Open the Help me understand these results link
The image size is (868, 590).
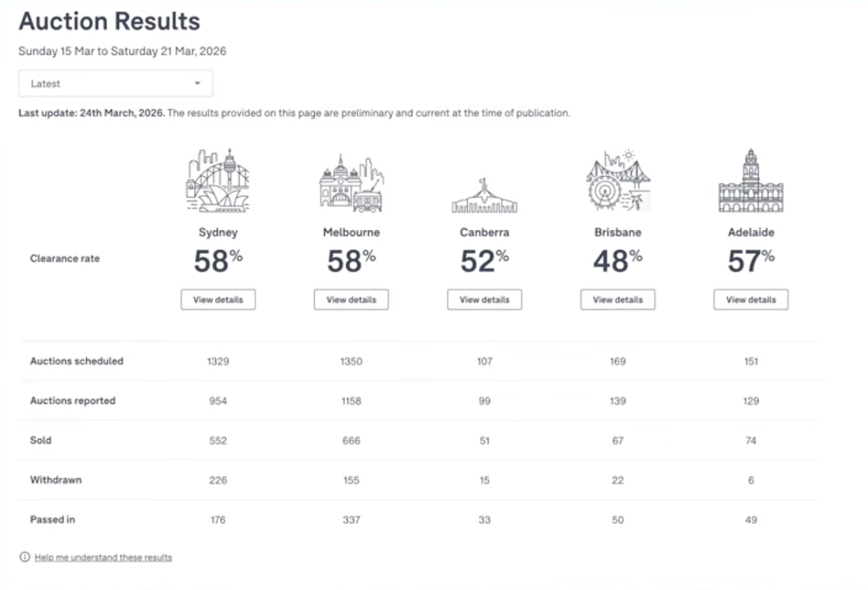coord(104,557)
